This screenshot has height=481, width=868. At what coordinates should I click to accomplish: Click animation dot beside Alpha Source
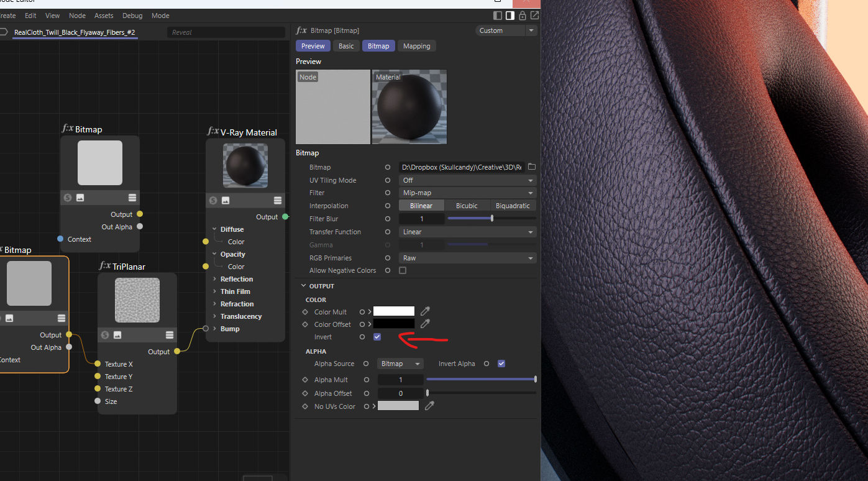click(x=366, y=364)
